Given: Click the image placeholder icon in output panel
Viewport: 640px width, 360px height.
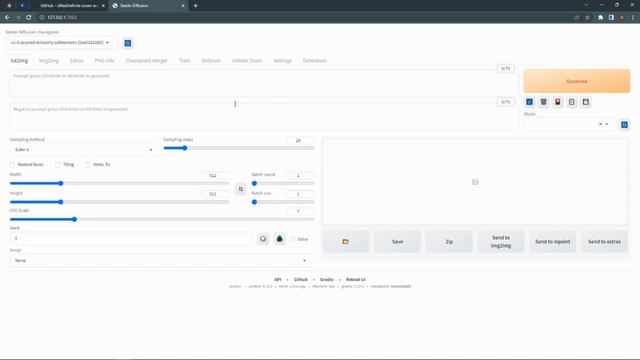Looking at the screenshot, I should click(475, 182).
